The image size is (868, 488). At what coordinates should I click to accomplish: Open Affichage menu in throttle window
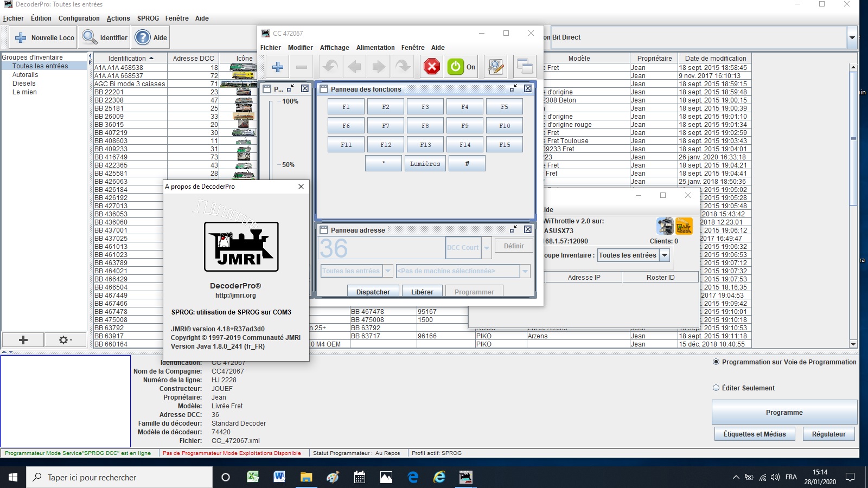tap(335, 47)
